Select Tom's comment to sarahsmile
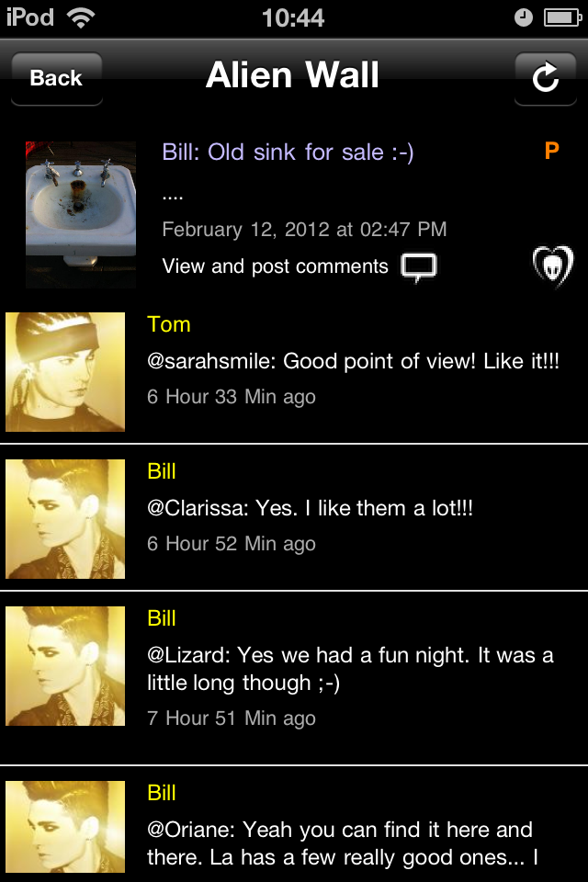This screenshot has width=588, height=882. (353, 361)
